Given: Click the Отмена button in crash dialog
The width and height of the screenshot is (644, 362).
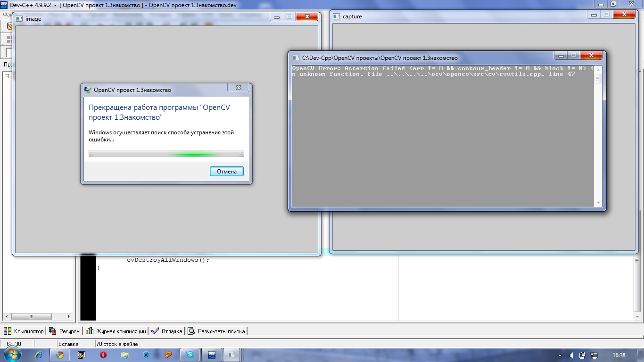Looking at the screenshot, I should [x=227, y=171].
